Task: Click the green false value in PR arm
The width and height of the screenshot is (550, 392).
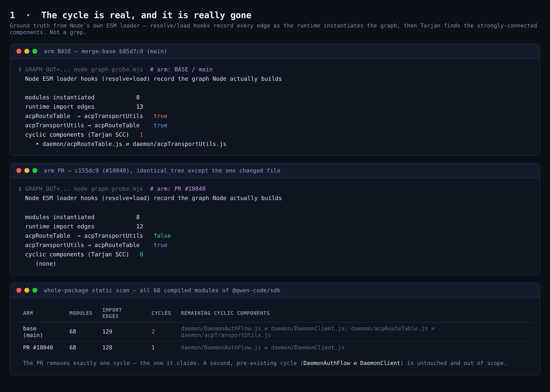Action: (162, 236)
